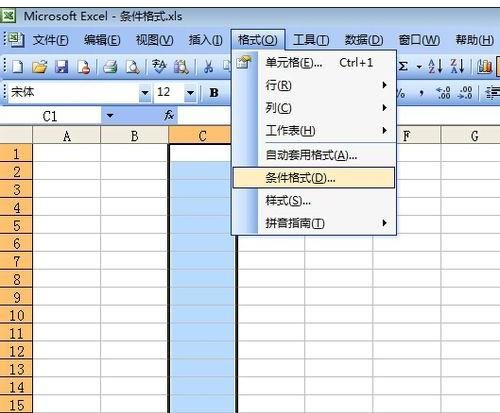
Task: Select row 5 header
Action: (x=16, y=225)
